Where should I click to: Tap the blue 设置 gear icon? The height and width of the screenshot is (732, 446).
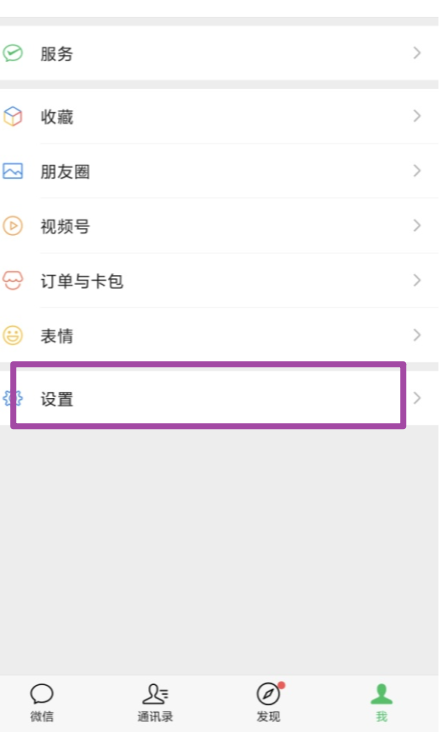13,398
